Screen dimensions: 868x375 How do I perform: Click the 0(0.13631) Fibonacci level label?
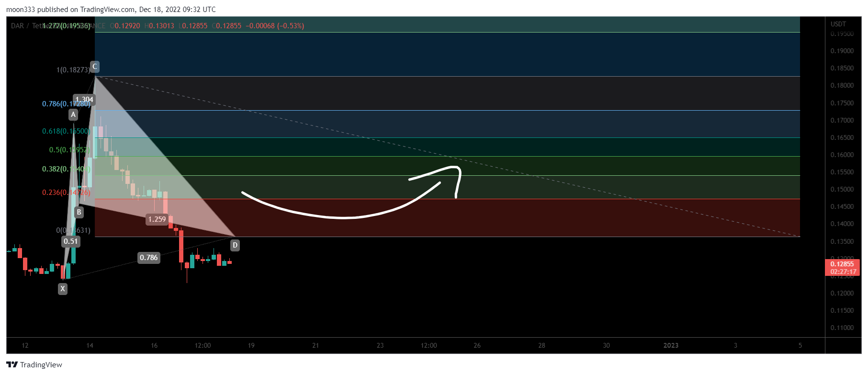[73, 230]
